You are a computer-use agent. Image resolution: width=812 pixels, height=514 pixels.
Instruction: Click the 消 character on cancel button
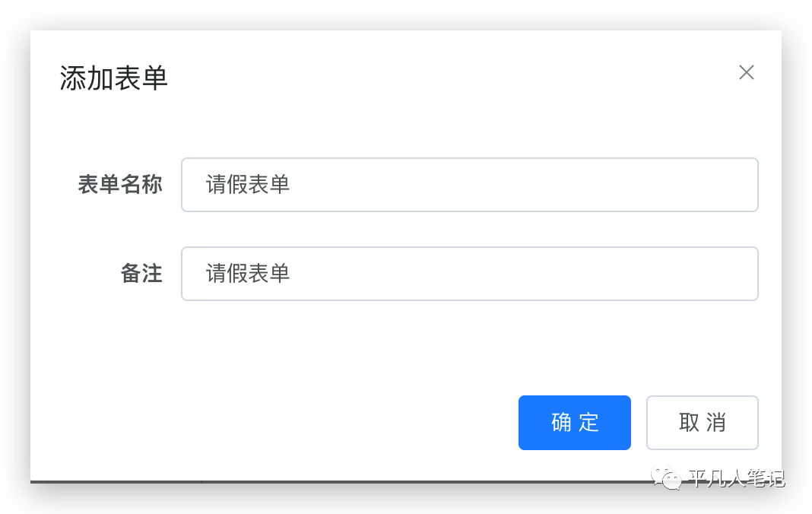point(716,423)
